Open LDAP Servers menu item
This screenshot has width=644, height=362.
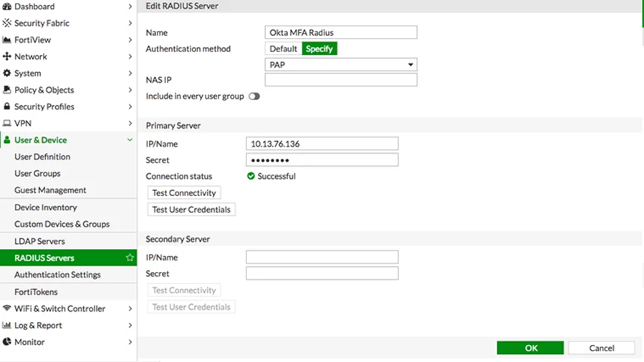[x=39, y=241]
